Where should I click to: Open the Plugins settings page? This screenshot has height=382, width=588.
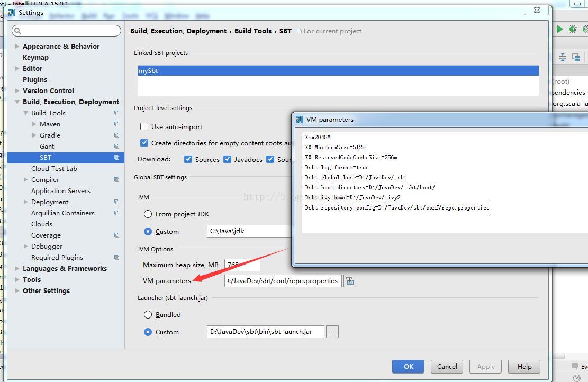click(35, 79)
